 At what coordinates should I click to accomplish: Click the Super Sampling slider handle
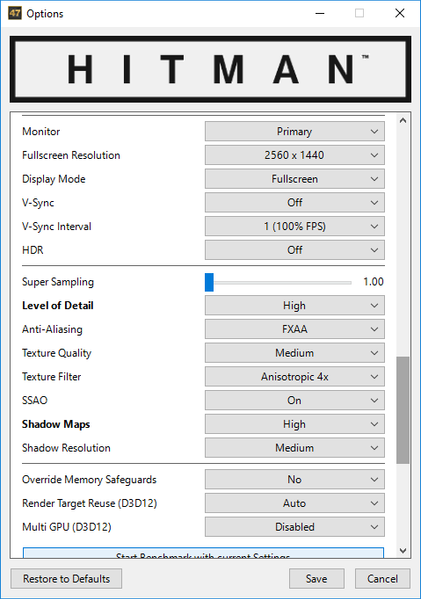point(209,282)
